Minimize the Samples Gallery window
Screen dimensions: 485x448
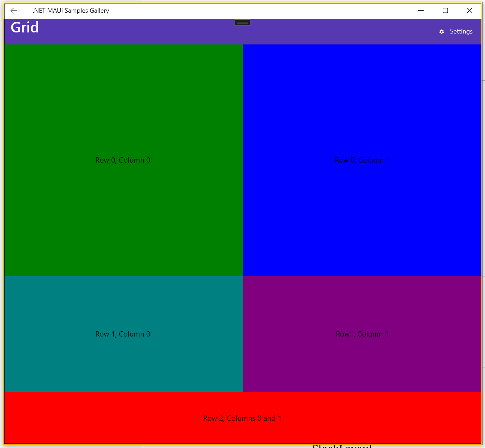[421, 11]
